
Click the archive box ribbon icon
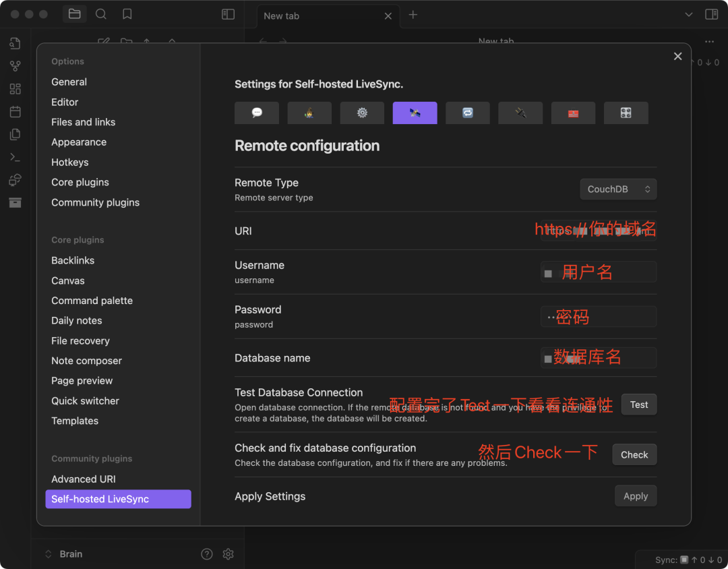15,202
